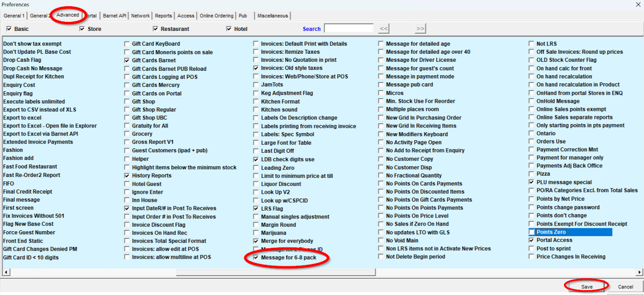This screenshot has width=644, height=295.
Task: Enable No Sales if Zero On Hand
Action: click(x=381, y=224)
